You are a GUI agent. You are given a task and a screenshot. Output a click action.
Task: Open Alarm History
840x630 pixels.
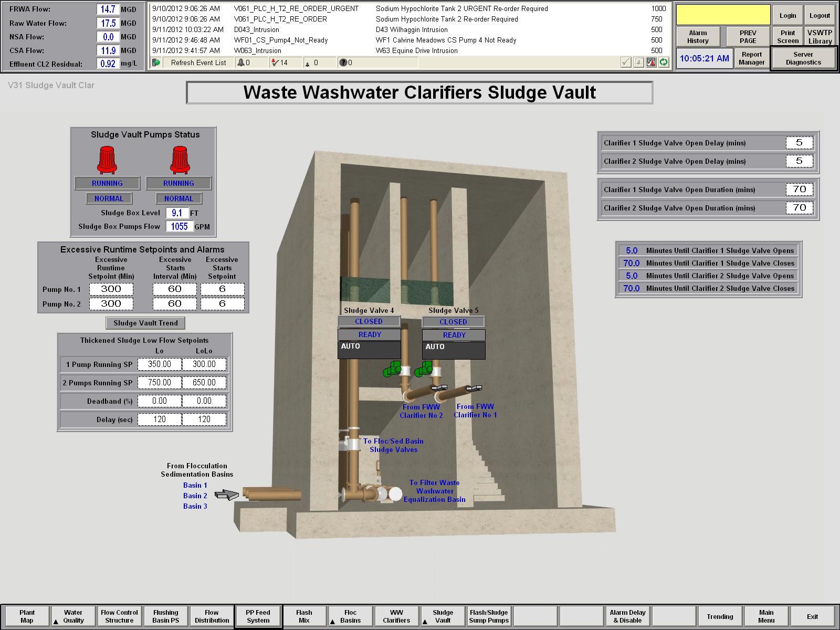point(698,37)
